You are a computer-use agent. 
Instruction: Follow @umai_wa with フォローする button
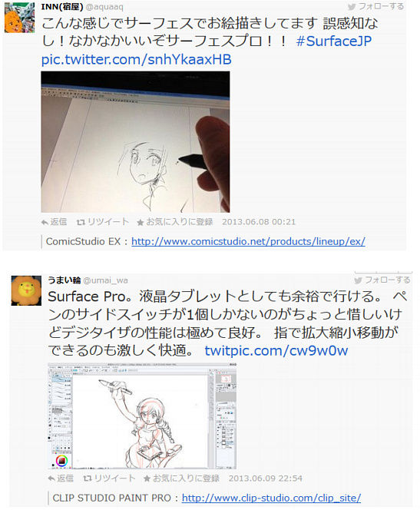382,280
